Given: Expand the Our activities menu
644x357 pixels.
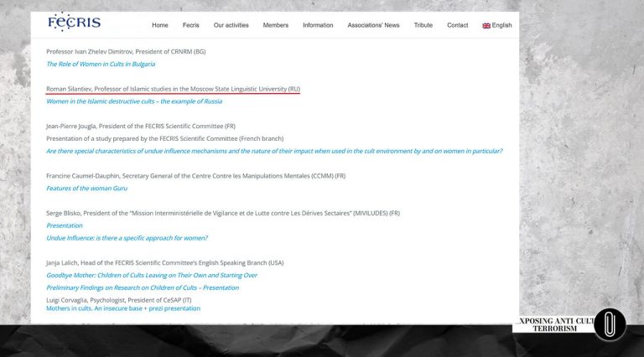Looking at the screenshot, I should (231, 25).
